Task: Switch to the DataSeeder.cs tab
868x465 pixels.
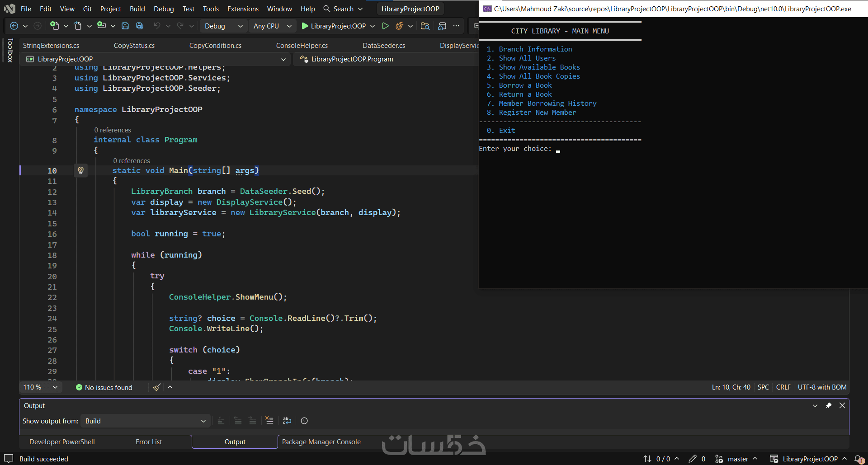Action: (x=384, y=46)
